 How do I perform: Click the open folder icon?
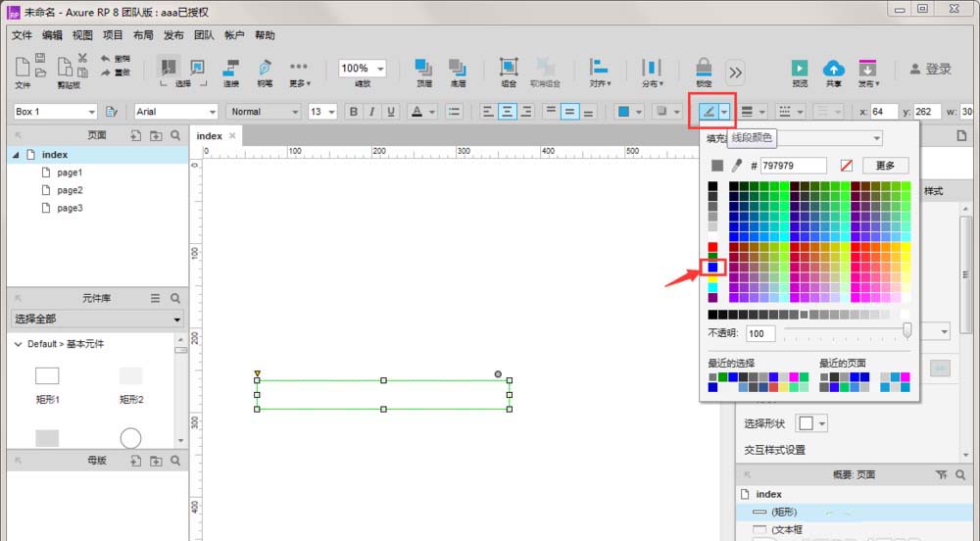point(40,73)
